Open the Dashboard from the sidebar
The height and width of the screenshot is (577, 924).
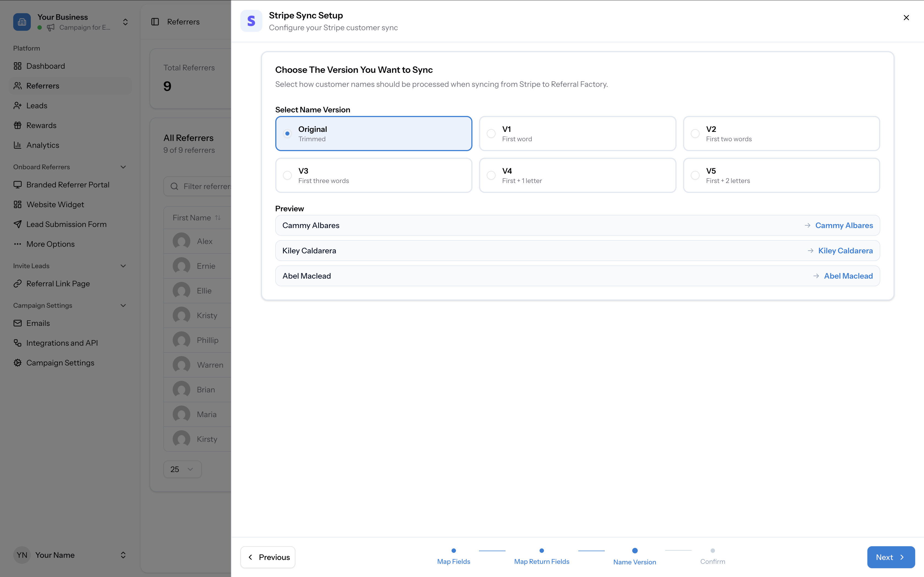click(45, 66)
